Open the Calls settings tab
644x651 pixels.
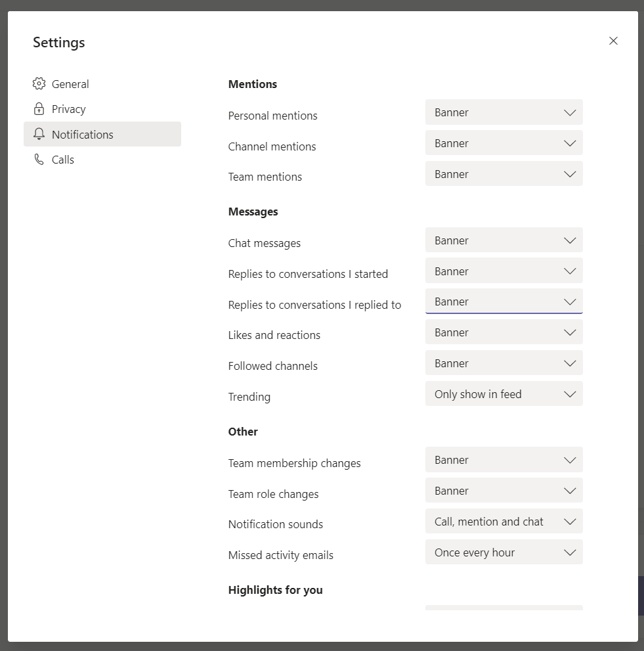tap(63, 160)
